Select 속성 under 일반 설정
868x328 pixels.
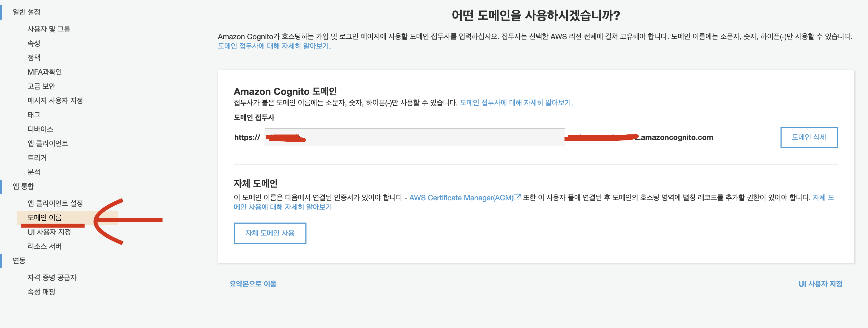click(34, 43)
